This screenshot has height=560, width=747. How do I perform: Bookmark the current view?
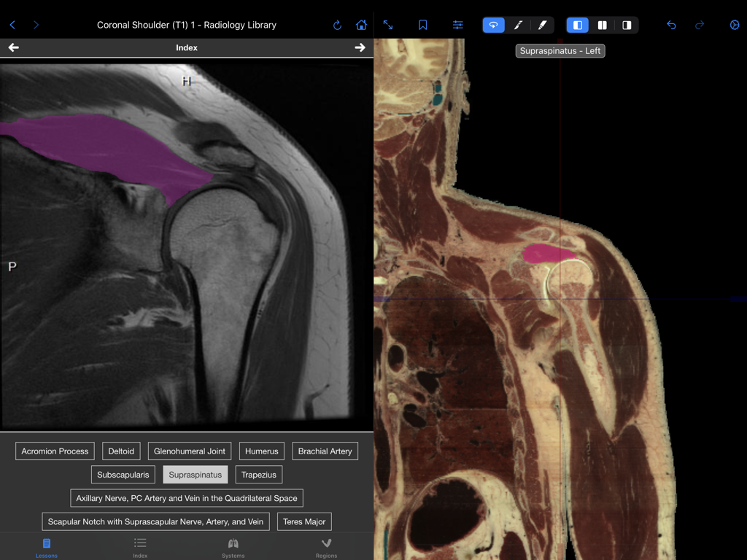click(423, 25)
